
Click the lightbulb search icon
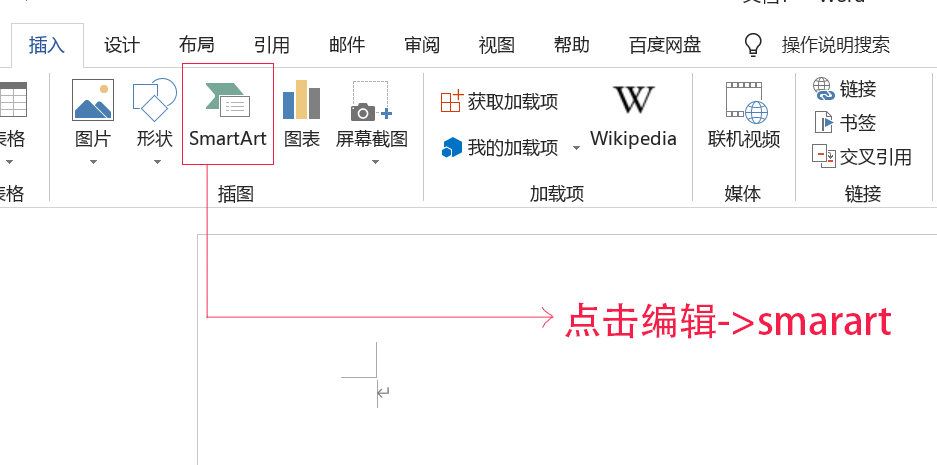753,45
